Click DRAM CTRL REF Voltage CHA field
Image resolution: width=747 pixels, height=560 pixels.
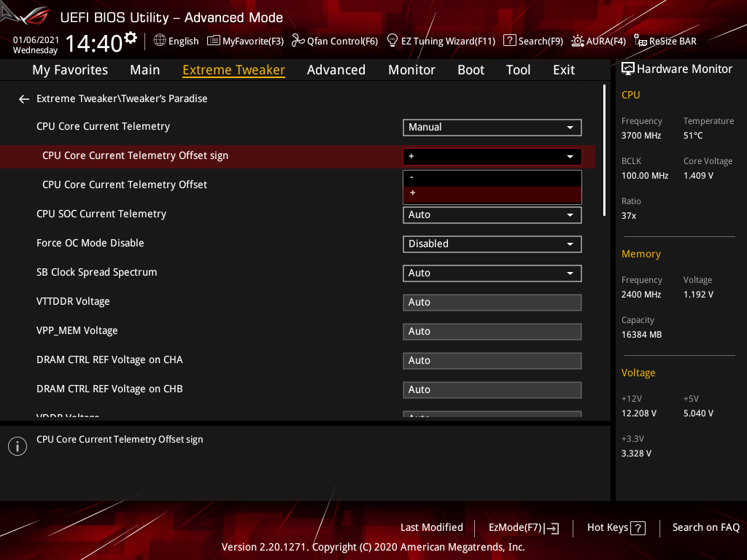(492, 360)
